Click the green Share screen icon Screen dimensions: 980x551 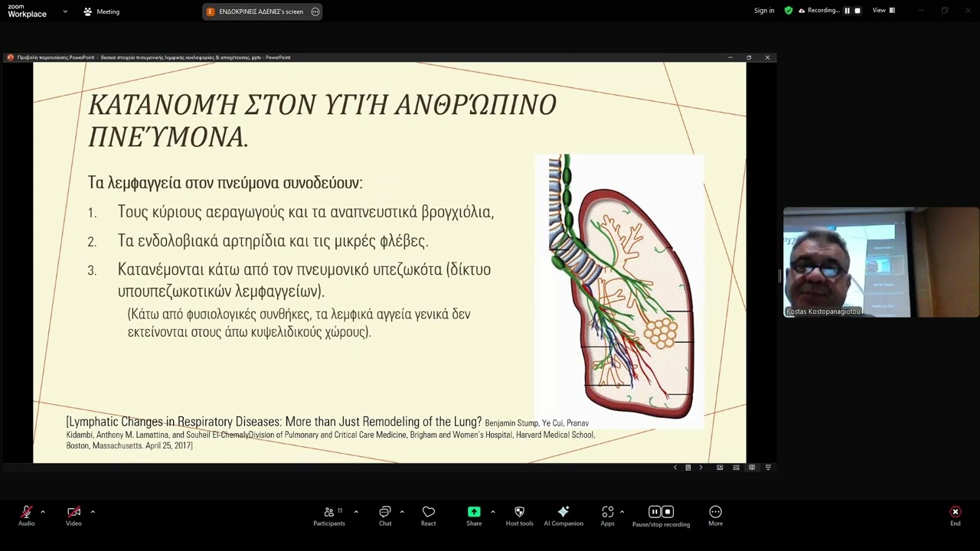click(474, 512)
